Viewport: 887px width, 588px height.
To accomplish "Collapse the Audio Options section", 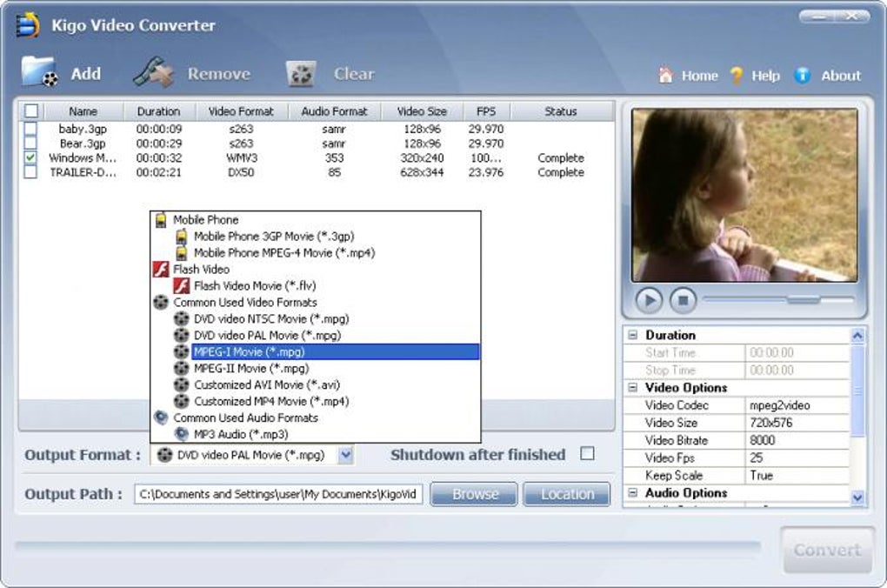I will [x=633, y=493].
